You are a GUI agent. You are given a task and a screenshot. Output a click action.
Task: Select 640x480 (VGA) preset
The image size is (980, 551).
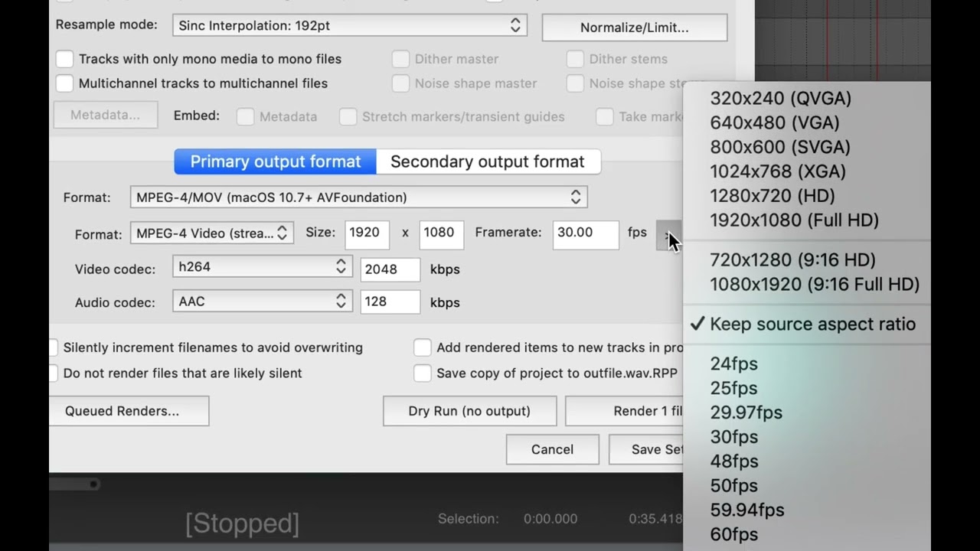pos(807,122)
